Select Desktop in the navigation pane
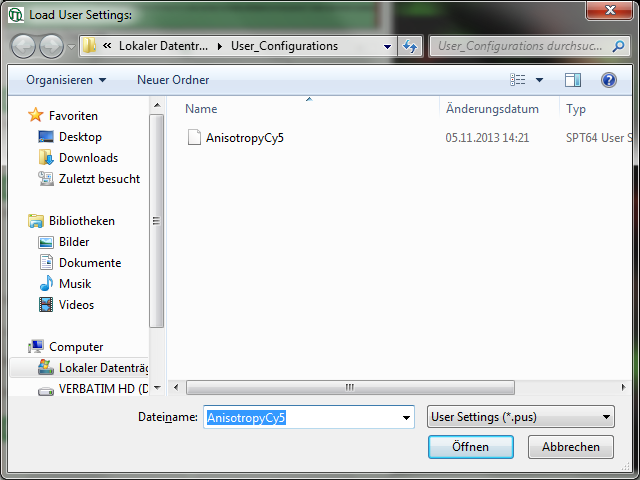The width and height of the screenshot is (640, 480). click(80, 137)
